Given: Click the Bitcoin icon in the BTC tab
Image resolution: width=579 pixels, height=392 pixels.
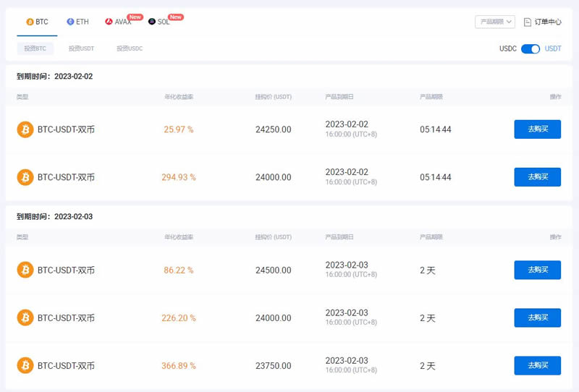Looking at the screenshot, I should pos(30,22).
